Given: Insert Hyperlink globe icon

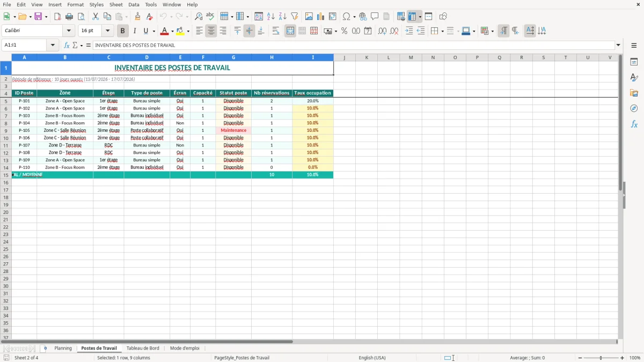Looking at the screenshot, I should (x=363, y=17).
